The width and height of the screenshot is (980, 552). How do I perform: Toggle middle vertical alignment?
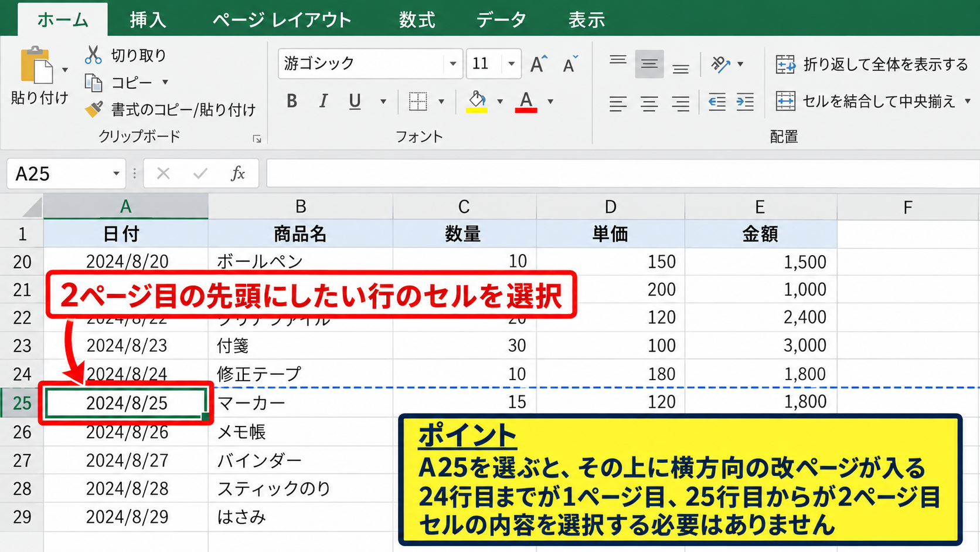coord(649,64)
